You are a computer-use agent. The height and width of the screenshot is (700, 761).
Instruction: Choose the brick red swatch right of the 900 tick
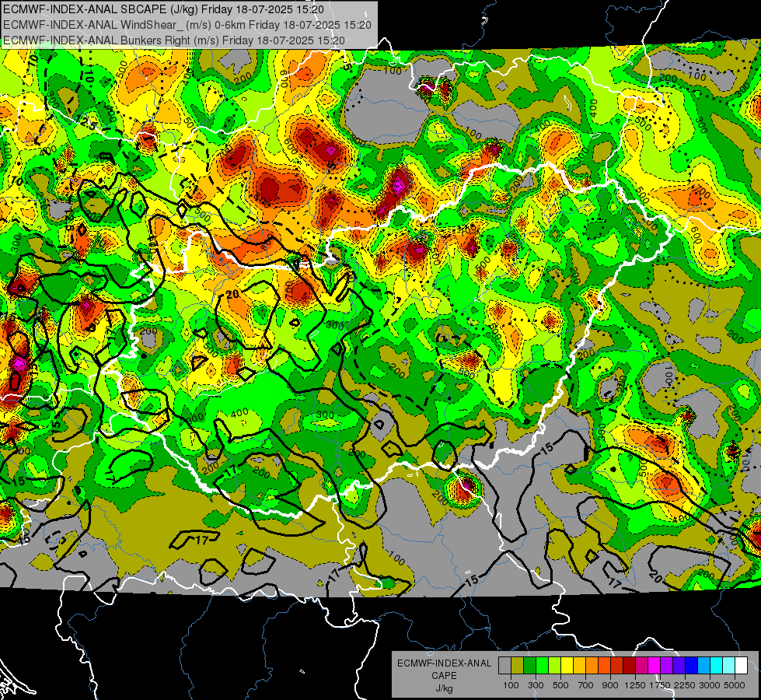point(617,665)
